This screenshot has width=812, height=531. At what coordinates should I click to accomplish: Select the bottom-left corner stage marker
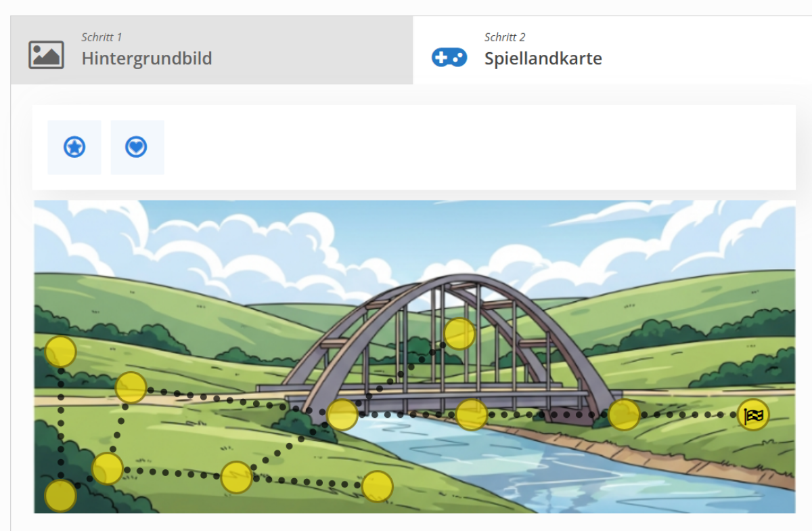61,496
